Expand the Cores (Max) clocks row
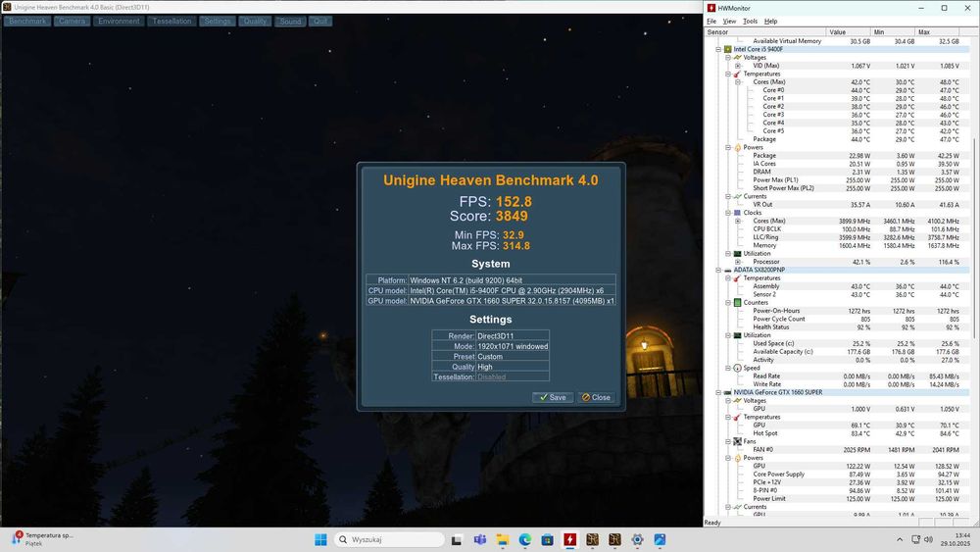 738,221
